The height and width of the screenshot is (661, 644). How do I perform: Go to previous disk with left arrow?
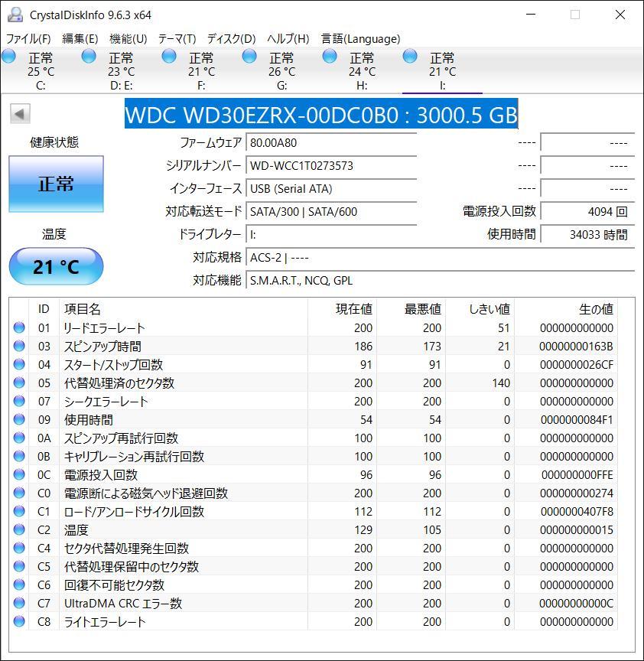20,113
